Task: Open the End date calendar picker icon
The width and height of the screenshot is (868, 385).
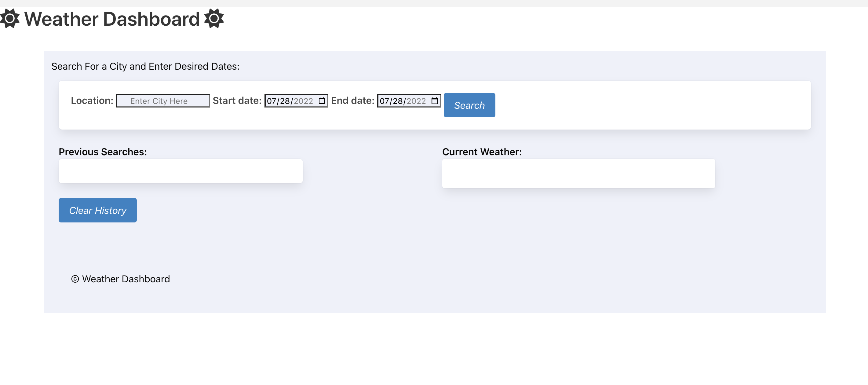Action: click(x=435, y=101)
